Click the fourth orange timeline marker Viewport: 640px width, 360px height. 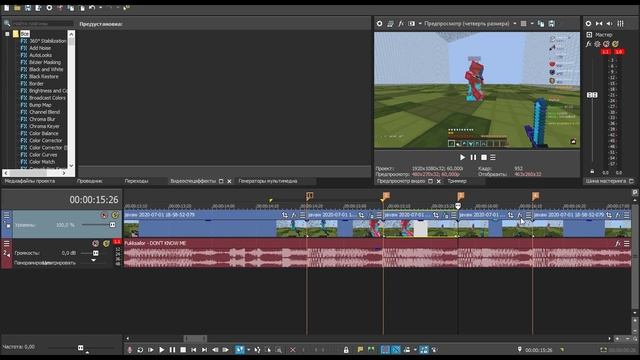[x=536, y=196]
